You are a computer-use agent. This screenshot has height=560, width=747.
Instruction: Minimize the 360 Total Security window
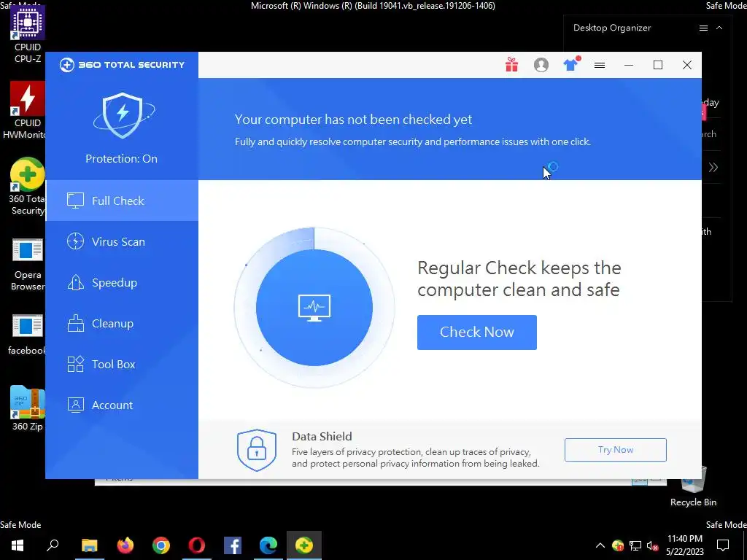tap(629, 65)
